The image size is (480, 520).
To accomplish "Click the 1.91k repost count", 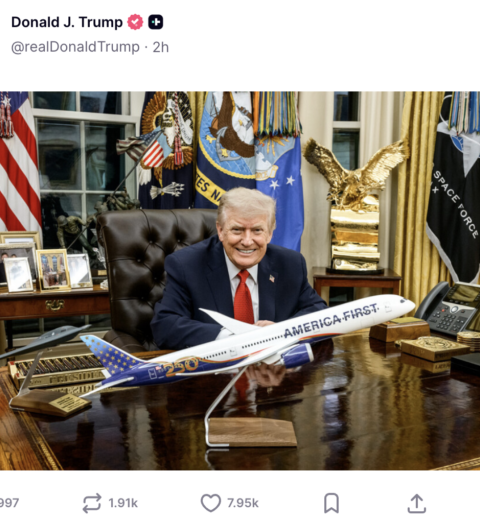I will 123,503.
